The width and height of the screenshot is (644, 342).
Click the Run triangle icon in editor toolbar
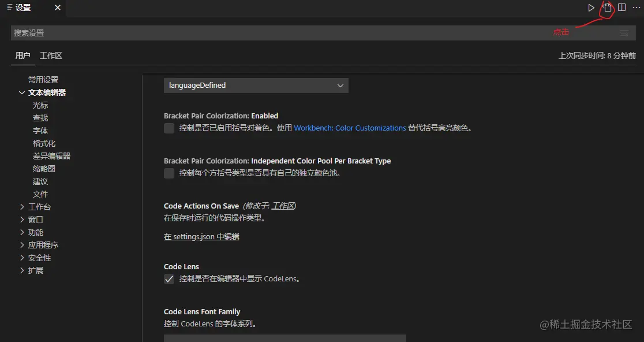point(591,8)
